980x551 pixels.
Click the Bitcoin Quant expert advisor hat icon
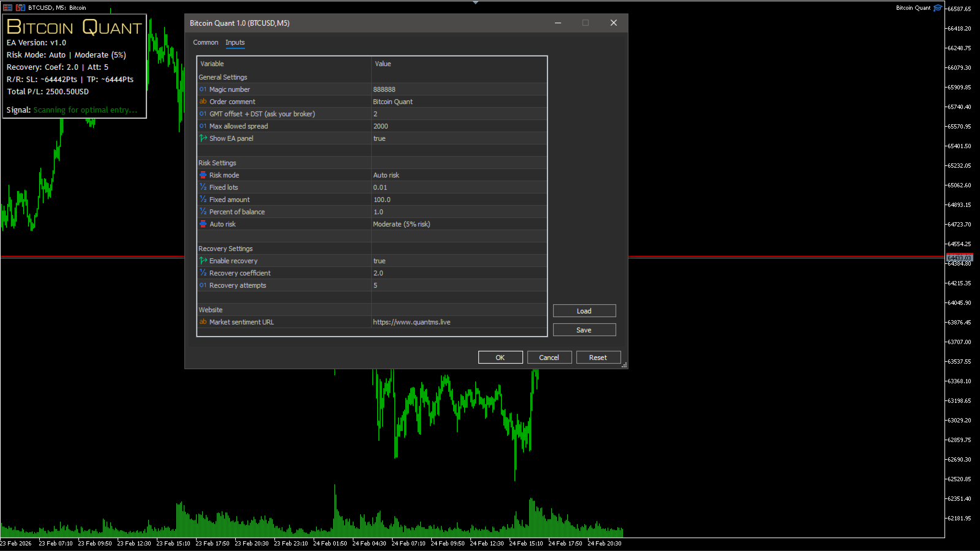(x=938, y=8)
